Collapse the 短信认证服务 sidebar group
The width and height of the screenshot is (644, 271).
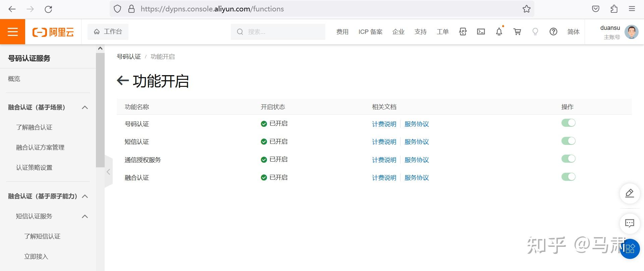[85, 216]
